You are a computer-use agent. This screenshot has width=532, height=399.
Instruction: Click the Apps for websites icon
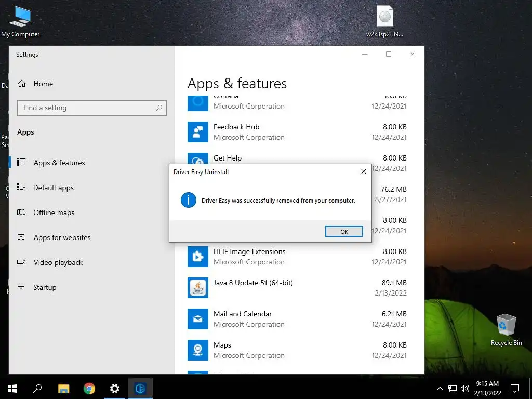[21, 237]
